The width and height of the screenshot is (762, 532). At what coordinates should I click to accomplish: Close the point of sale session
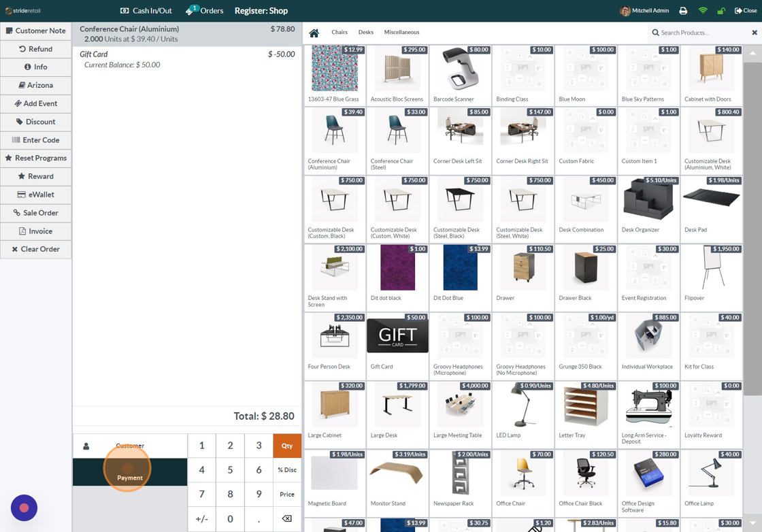[745, 11]
